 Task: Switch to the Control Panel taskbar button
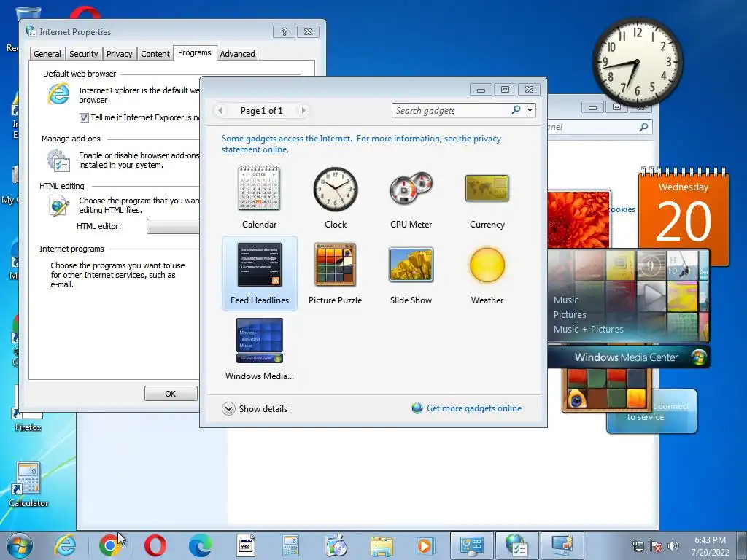472,545
